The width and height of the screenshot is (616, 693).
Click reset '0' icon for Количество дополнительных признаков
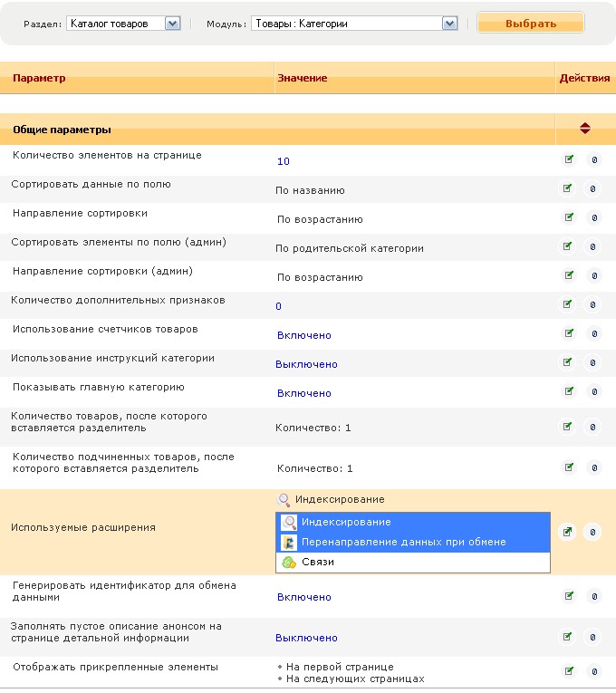[593, 304]
